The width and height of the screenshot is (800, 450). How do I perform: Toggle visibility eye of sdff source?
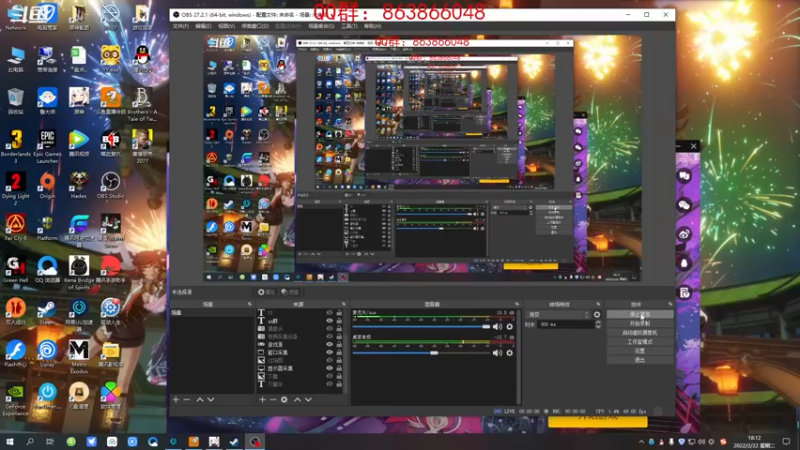click(x=329, y=321)
